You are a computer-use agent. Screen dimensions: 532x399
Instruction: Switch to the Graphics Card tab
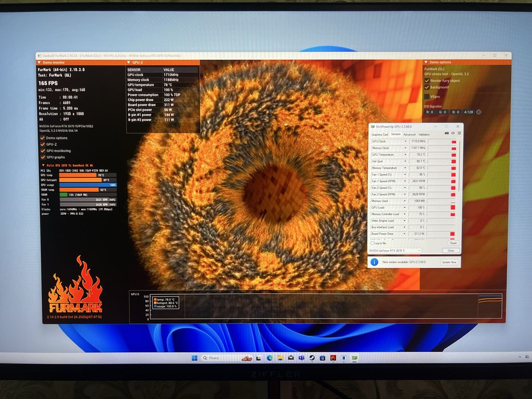(380, 135)
